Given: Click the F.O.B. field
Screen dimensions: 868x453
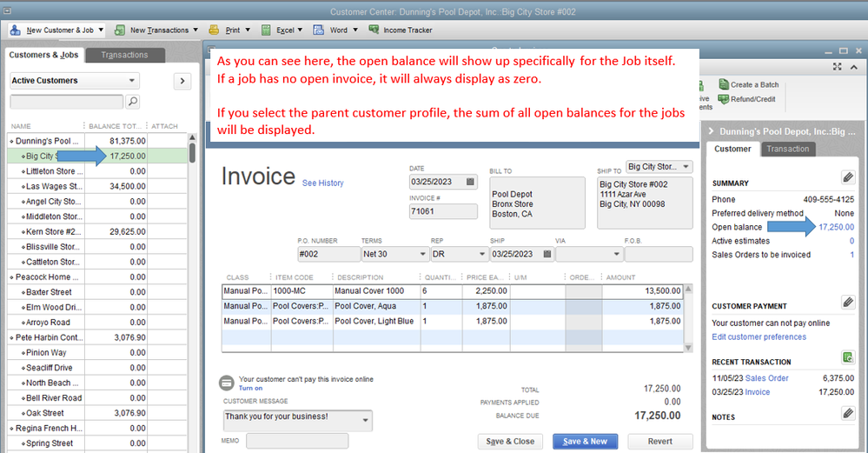Looking at the screenshot, I should coord(659,254).
